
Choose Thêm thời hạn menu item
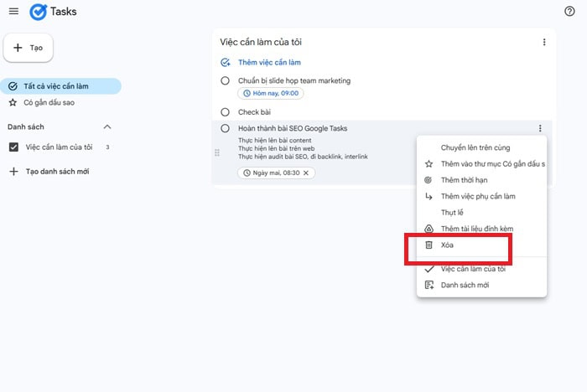[482, 180]
